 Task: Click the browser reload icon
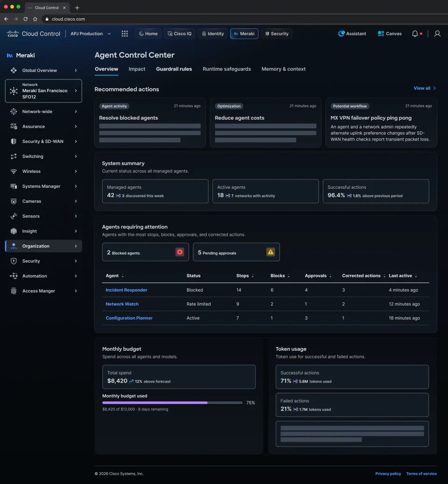[26, 19]
